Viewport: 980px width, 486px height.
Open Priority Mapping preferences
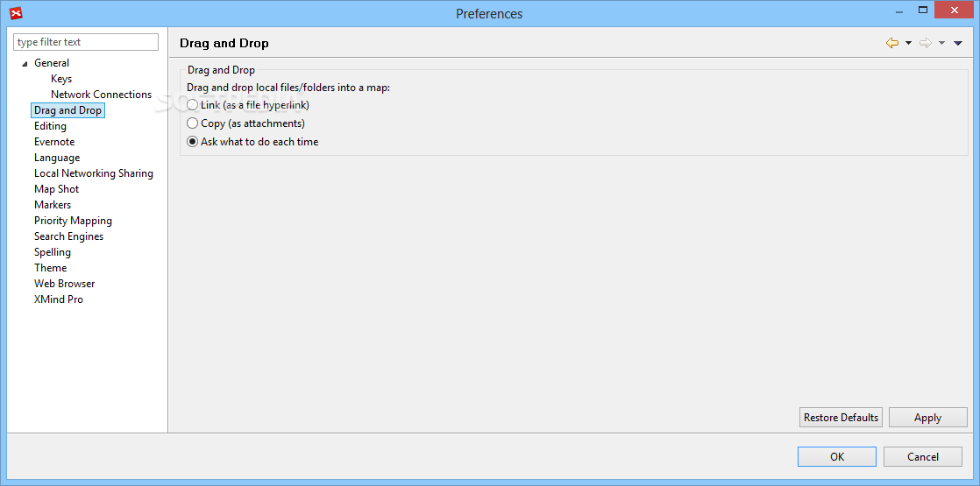[x=73, y=221]
